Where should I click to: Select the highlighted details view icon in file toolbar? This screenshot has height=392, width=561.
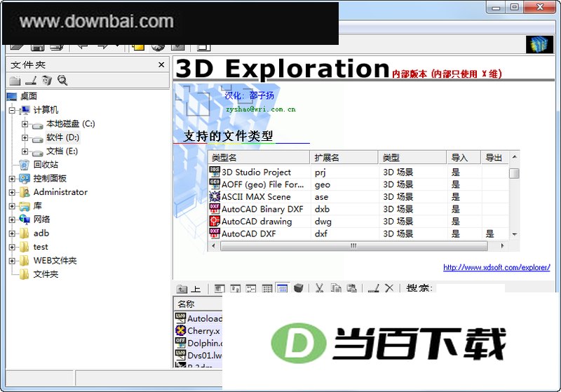click(283, 288)
